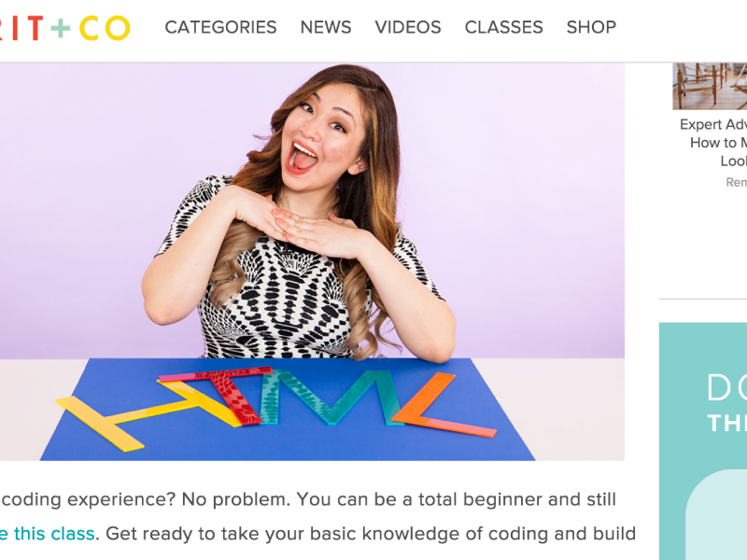Open the sidebar chair photo thumbnail
747x560 pixels.
[710, 86]
